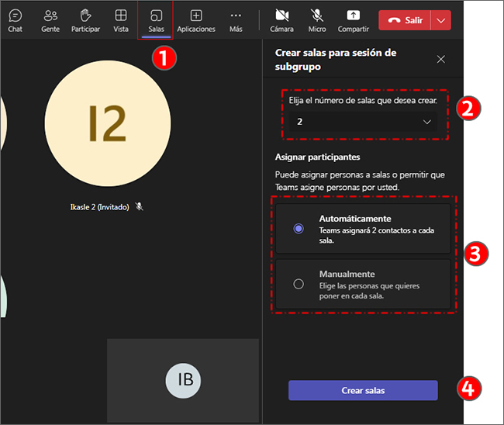Open the Vista layout options

click(121, 20)
